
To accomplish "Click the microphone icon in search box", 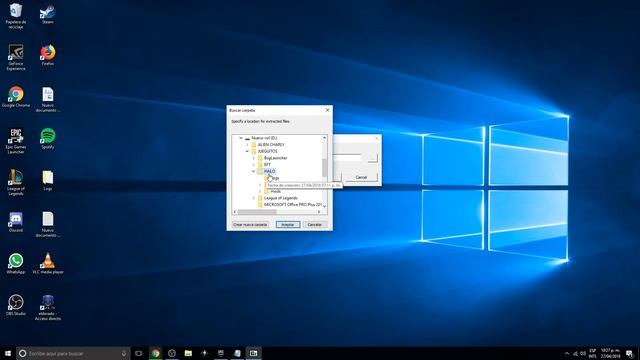I will tap(124, 353).
